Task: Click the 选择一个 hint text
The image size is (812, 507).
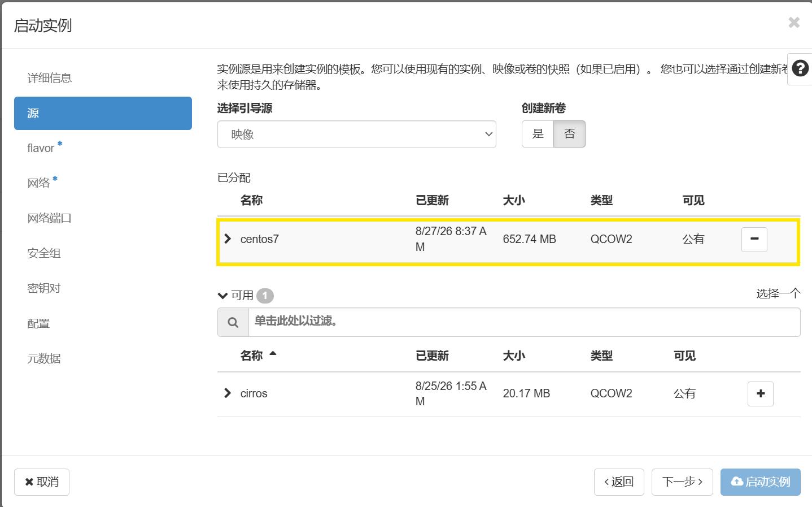Action: (x=779, y=293)
